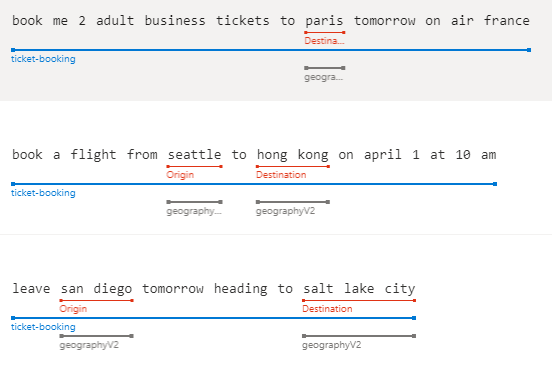Select the Origin label under seattle
552x365 pixels.
click(180, 175)
